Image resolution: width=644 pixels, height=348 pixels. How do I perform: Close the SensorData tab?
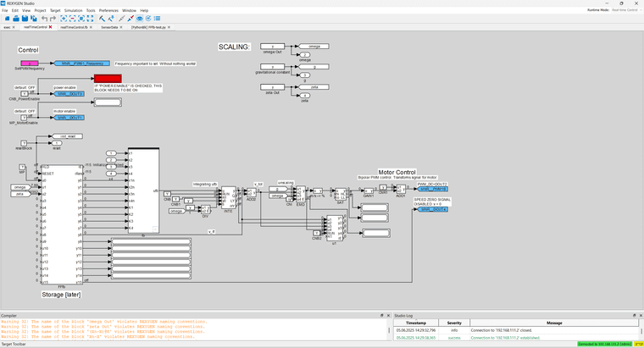coord(121,27)
